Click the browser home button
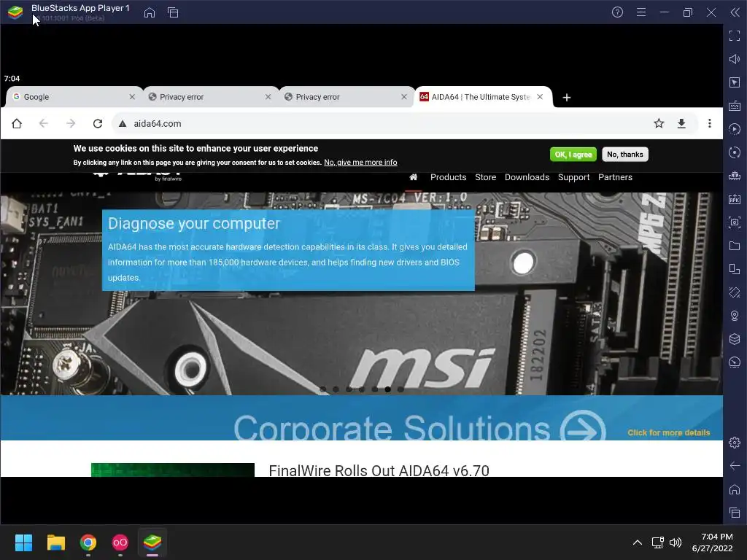This screenshot has height=560, width=747. point(17,124)
